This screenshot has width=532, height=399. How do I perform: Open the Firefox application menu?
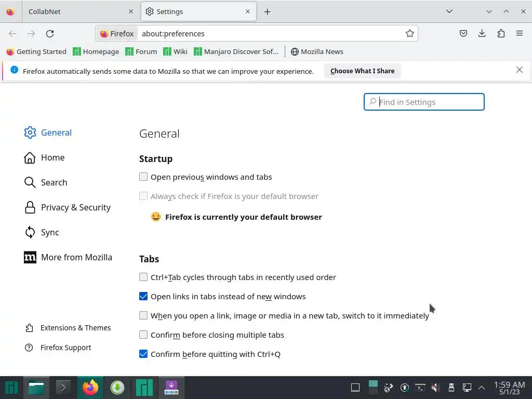tap(520, 33)
